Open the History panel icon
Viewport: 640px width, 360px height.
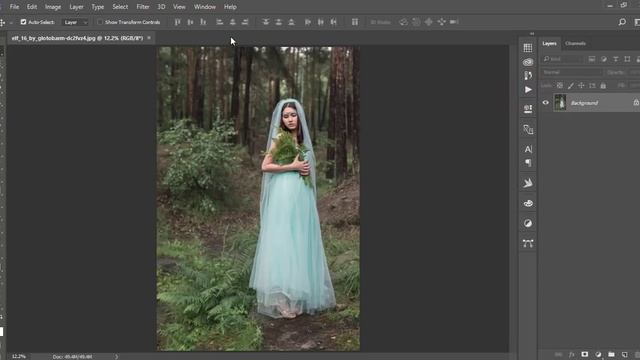528,76
